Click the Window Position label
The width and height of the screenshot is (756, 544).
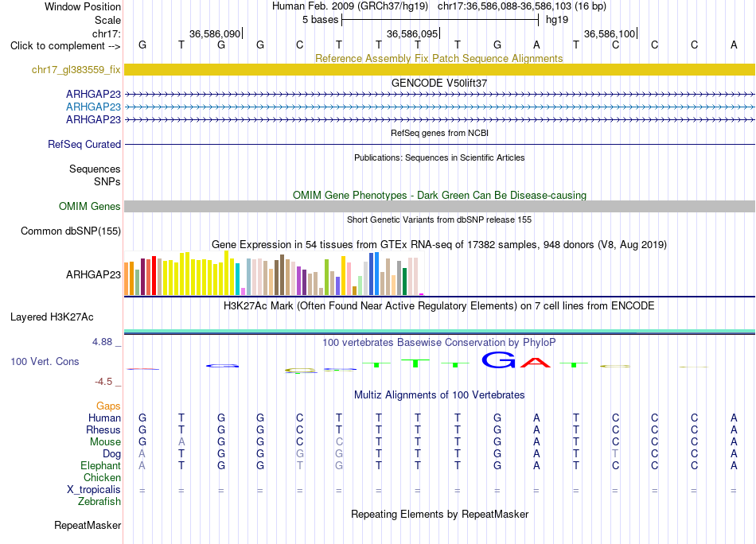click(x=83, y=6)
